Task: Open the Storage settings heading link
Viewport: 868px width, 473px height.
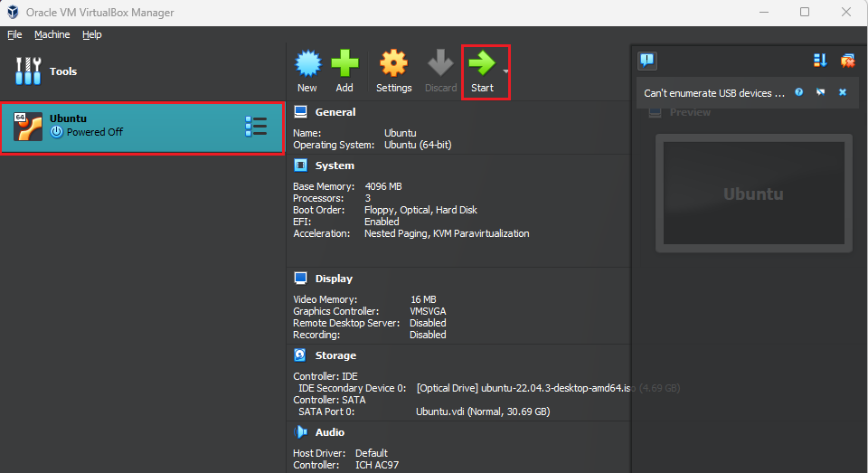Action: click(335, 355)
